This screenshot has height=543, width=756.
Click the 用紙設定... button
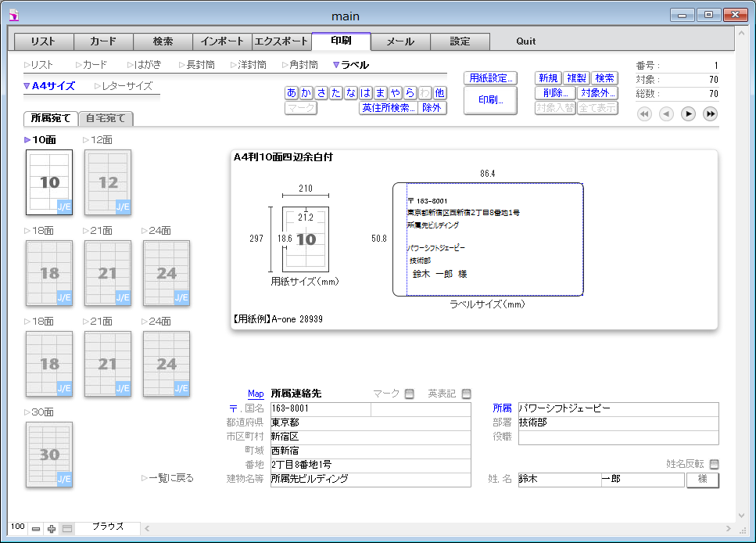pyautogui.click(x=490, y=78)
